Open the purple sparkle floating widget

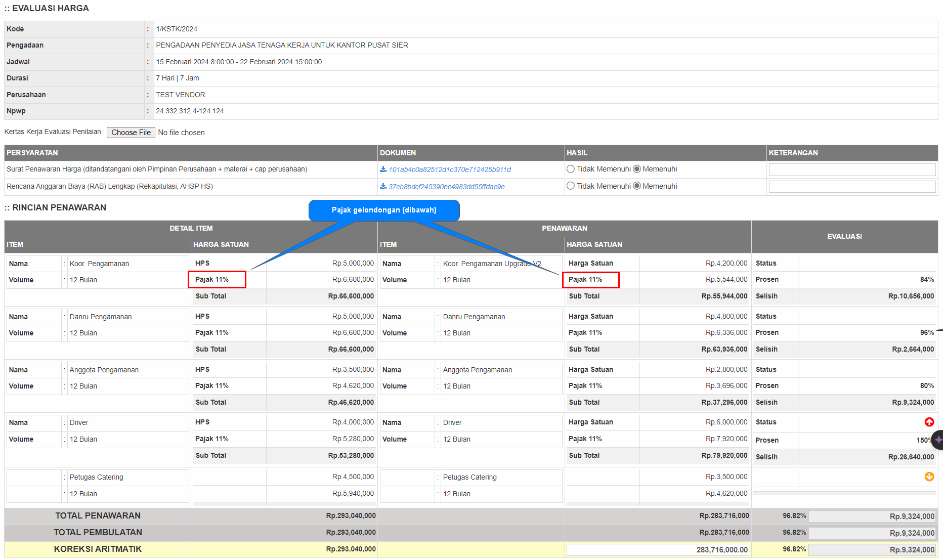[938, 440]
